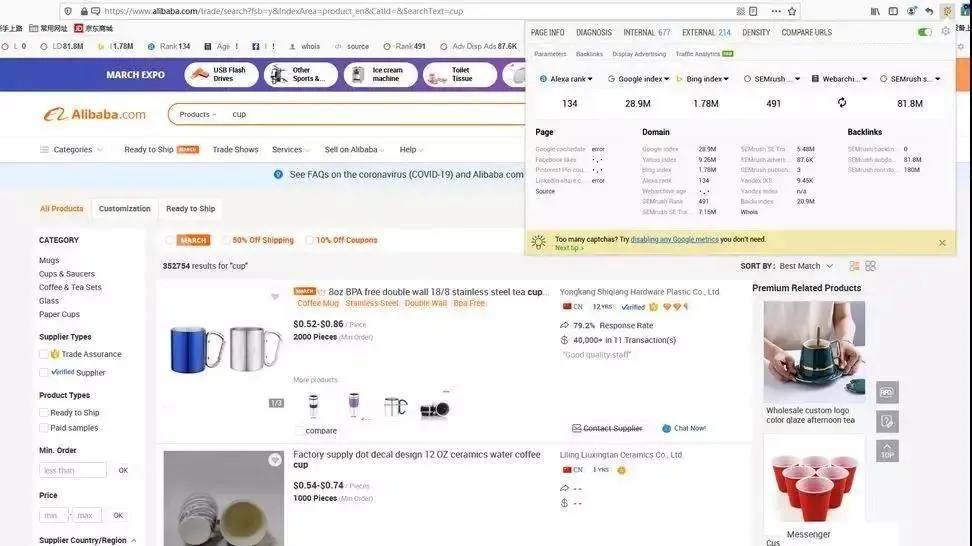The height and width of the screenshot is (546, 972).
Task: Open the DIAGNOSIS tab in SEOquake
Action: (x=594, y=33)
